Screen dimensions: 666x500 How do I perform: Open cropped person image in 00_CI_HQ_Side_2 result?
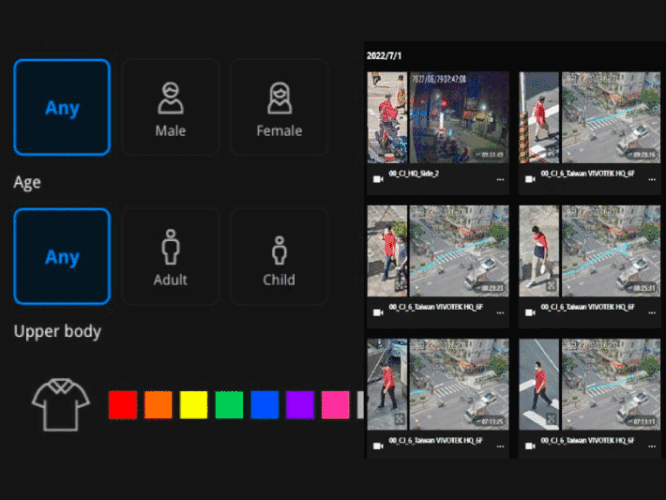click(387, 117)
